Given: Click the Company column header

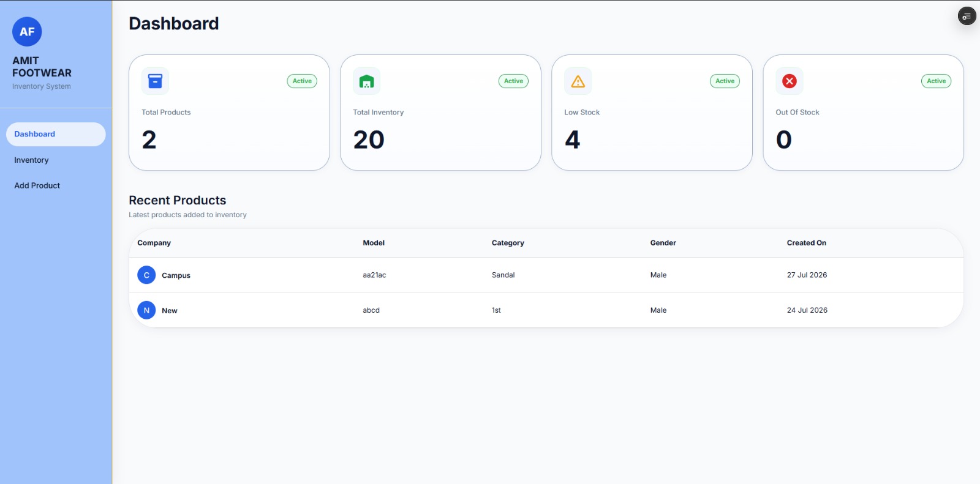Looking at the screenshot, I should [x=154, y=243].
